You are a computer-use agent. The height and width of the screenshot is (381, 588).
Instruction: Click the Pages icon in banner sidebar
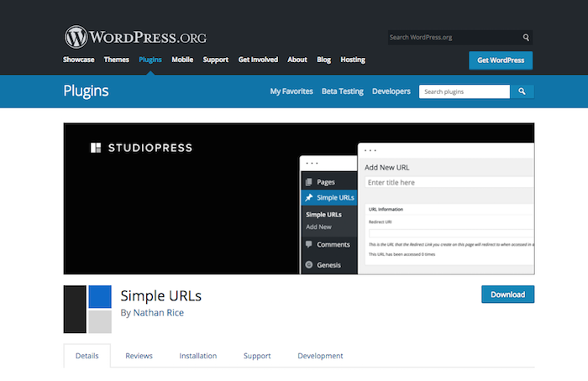coord(308,182)
